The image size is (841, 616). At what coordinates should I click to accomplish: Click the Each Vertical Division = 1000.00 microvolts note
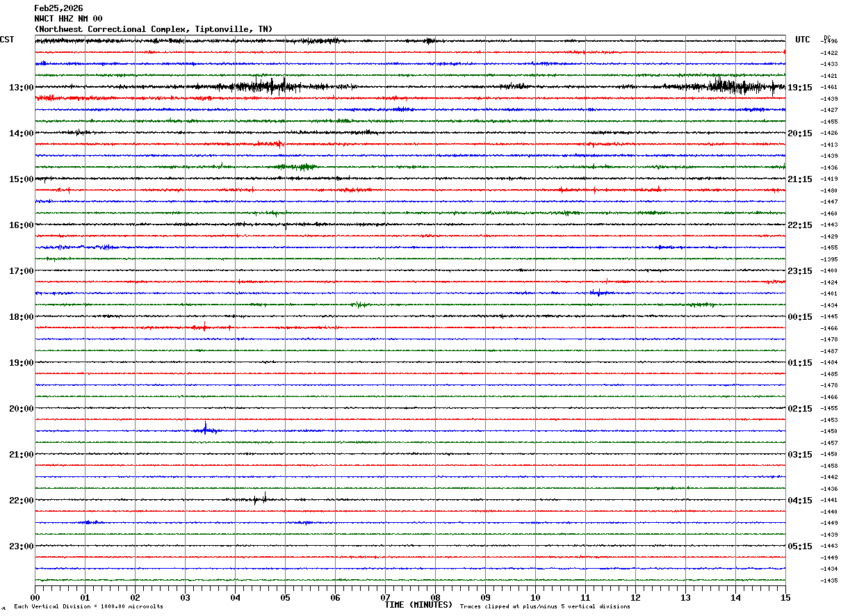89,607
